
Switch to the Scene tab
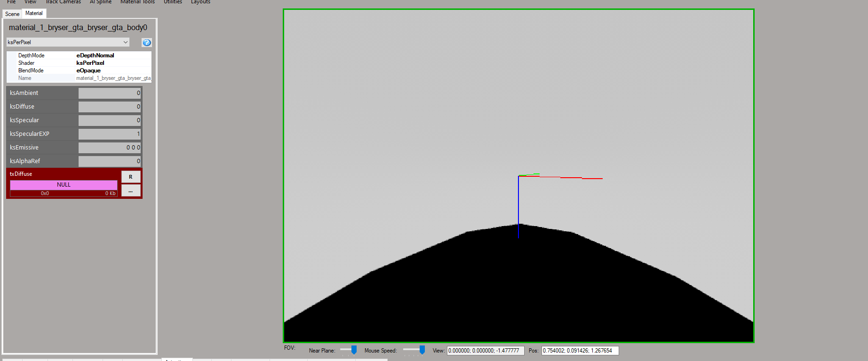coord(12,14)
